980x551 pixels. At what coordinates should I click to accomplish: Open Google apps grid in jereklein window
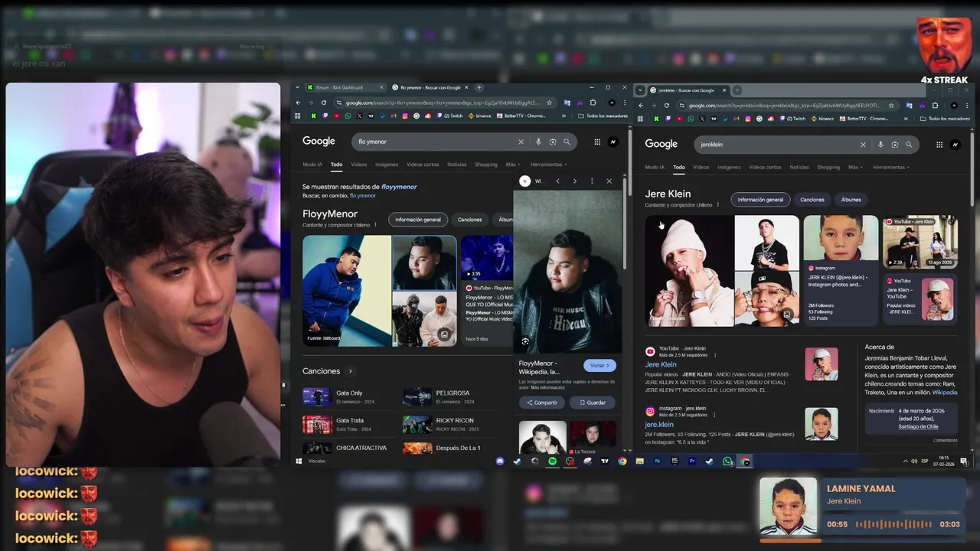[939, 145]
